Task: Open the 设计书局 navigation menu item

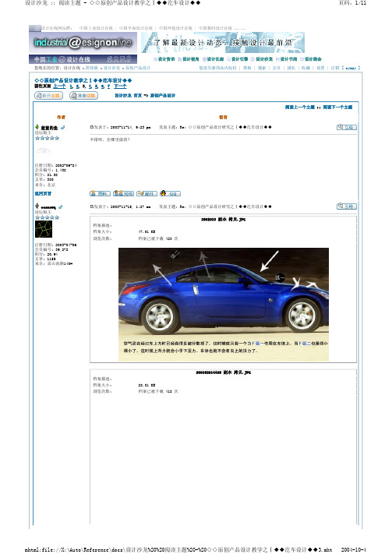Action: [x=286, y=59]
